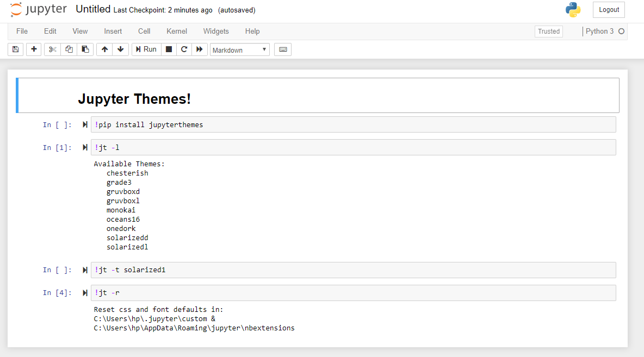Open the command palette keyboard icon
Viewport: 644px width, 357px height.
coord(282,49)
